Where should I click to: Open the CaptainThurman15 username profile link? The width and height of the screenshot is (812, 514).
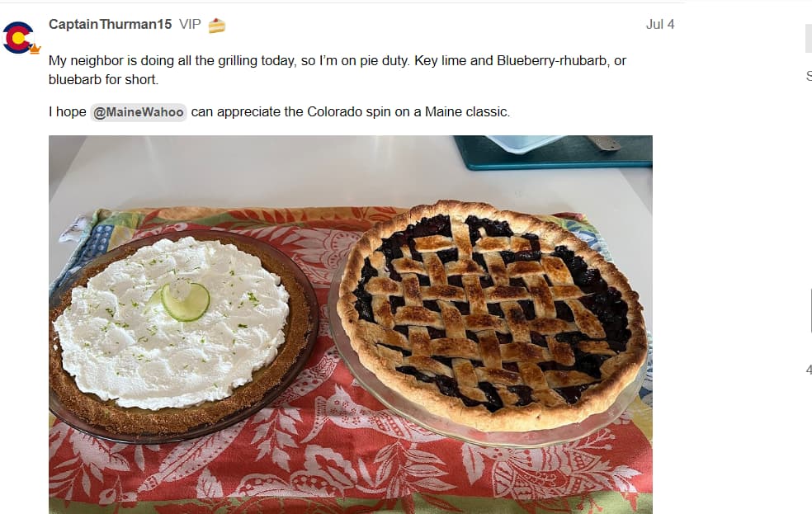[110, 24]
